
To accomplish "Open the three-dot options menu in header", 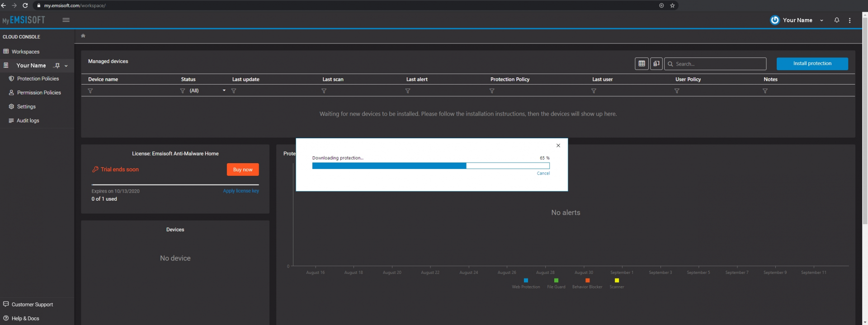I will [x=850, y=20].
